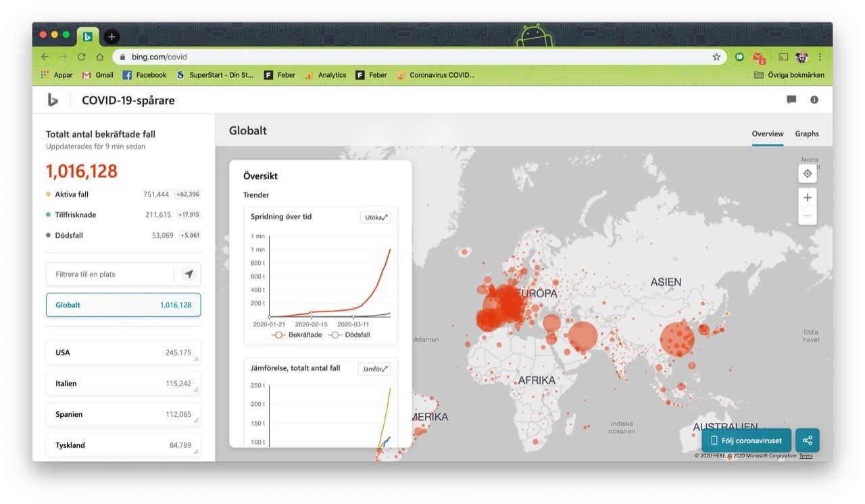Click the locate me map icon
This screenshot has height=504, width=865.
[807, 174]
